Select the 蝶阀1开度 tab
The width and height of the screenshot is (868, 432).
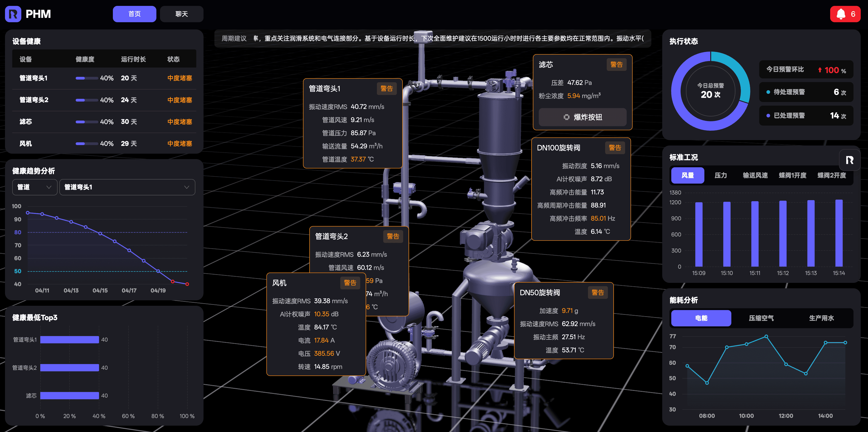(x=793, y=175)
